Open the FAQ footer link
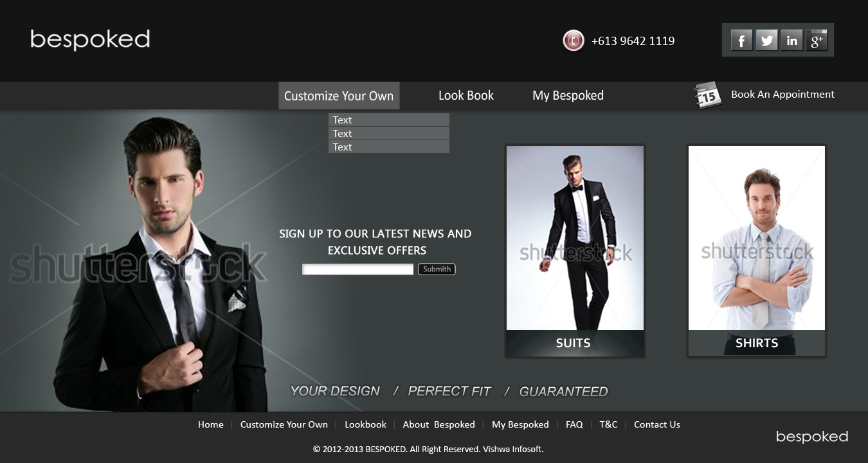This screenshot has width=868, height=463. click(x=574, y=424)
